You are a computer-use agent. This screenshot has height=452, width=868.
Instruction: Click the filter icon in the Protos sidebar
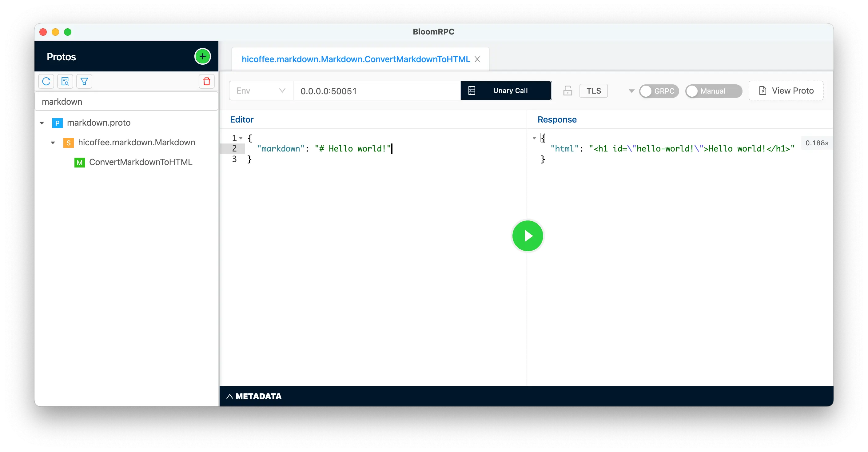(x=84, y=81)
